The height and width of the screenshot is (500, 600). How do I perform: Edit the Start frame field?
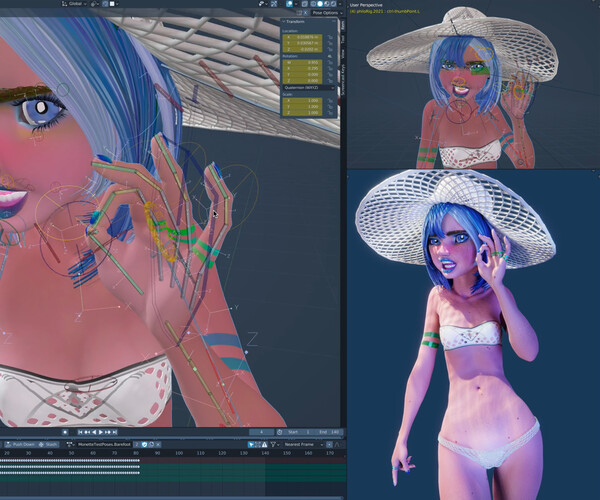click(x=298, y=432)
